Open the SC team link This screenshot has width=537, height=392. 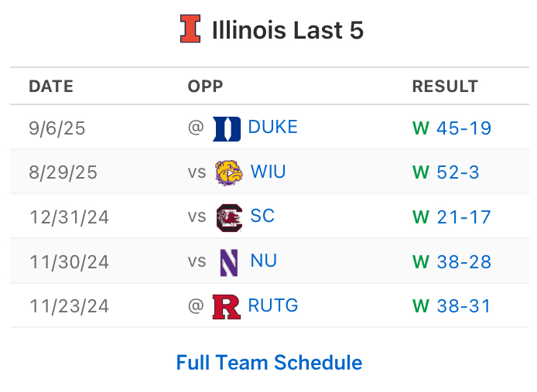[262, 217]
